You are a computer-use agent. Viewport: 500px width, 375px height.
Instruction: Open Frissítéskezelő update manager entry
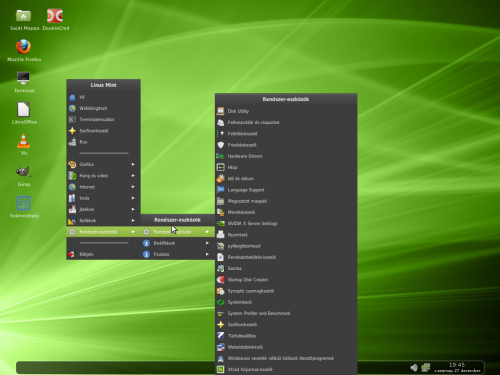click(x=286, y=145)
